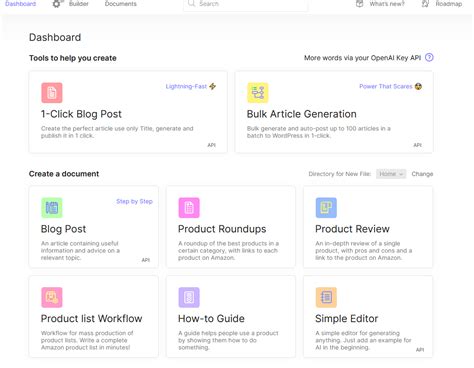Open the Builder tab
Image resolution: width=474 pixels, height=368 pixels.
click(x=79, y=4)
